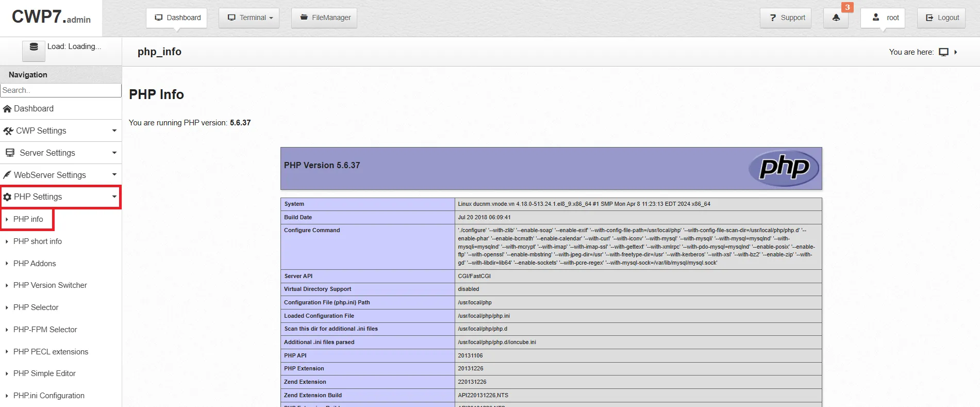Click the Terminal button monitor icon
980x407 pixels.
231,18
